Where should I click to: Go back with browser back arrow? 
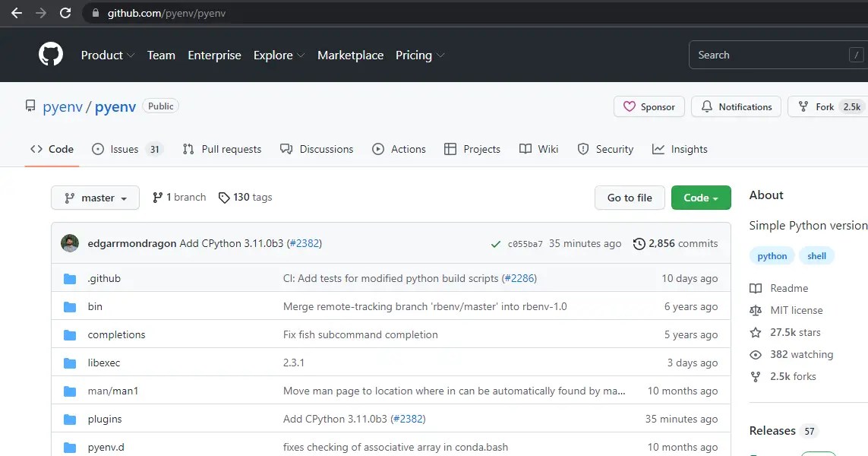[17, 13]
